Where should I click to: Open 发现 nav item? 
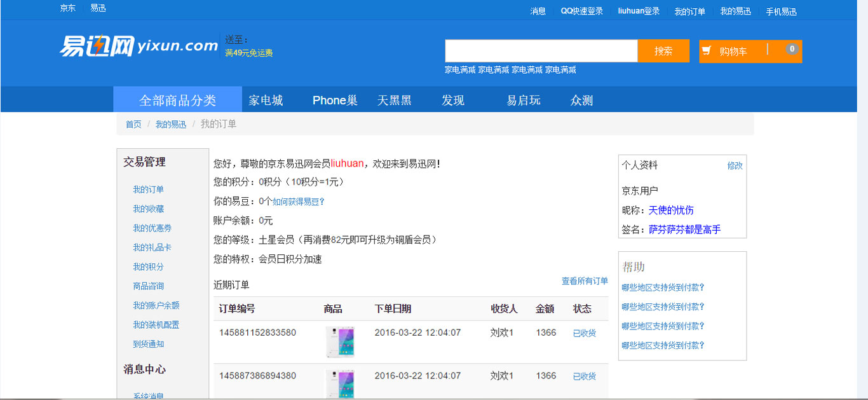click(453, 100)
